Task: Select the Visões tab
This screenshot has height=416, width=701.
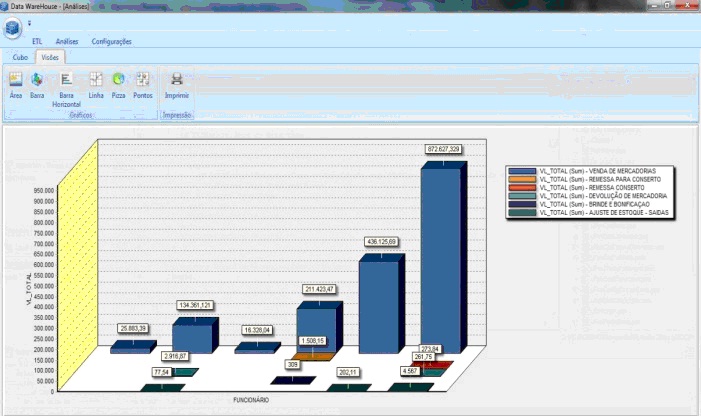Action: (50, 57)
